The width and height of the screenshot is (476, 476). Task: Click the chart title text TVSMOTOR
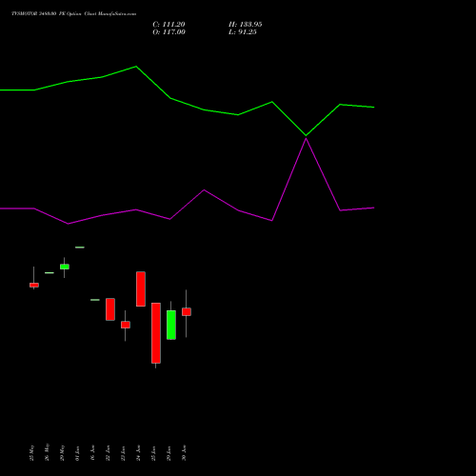click(x=25, y=13)
